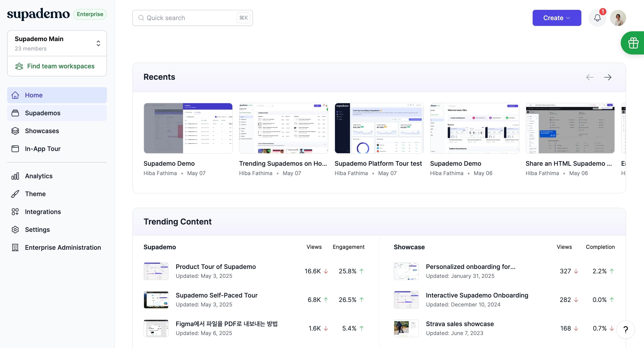
Task: Click the Enterprise plan badge
Action: [90, 14]
